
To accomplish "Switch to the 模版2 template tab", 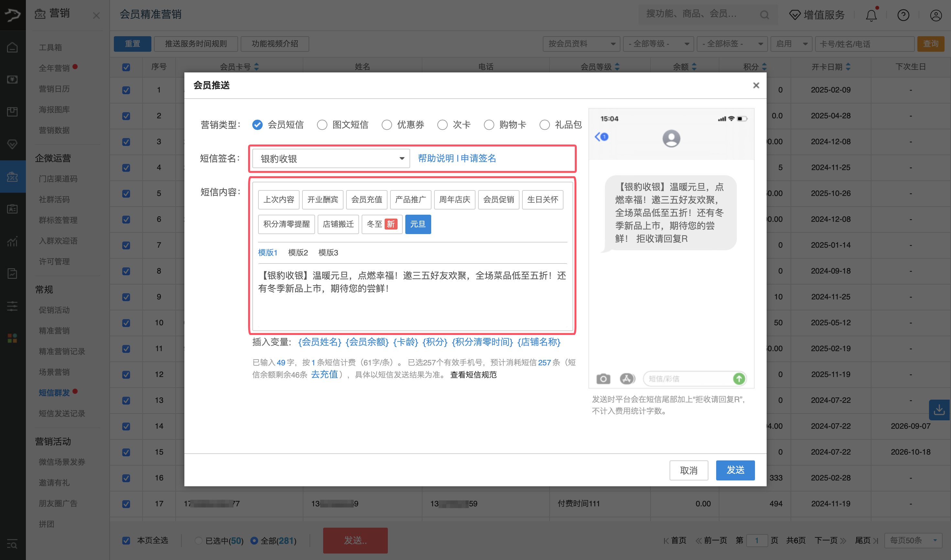I will [x=298, y=253].
